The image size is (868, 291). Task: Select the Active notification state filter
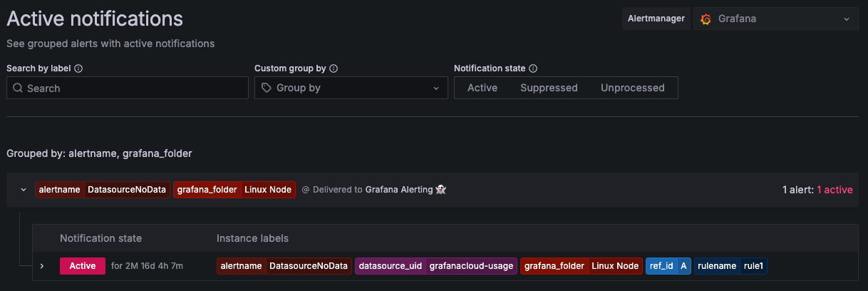pyautogui.click(x=482, y=88)
